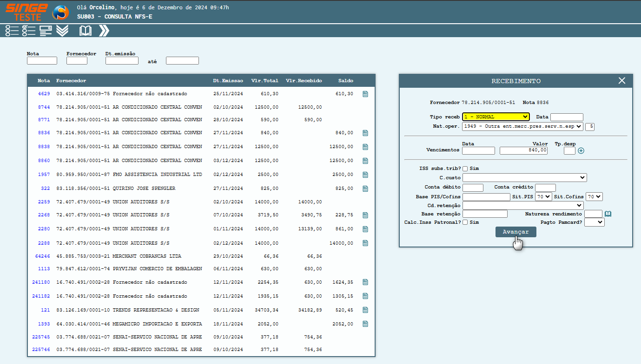Screen dimensions: 641x364
Task: Click the triple down chevron toolbar icon
Action: click(x=62, y=31)
